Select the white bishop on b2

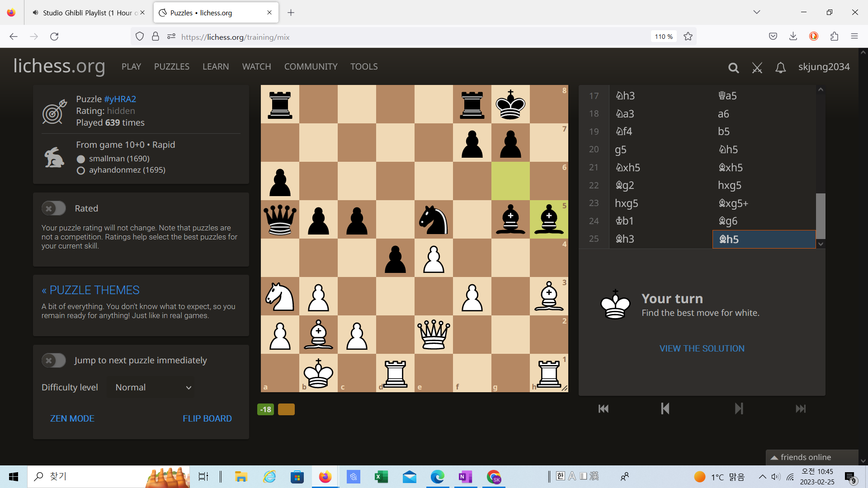click(318, 335)
